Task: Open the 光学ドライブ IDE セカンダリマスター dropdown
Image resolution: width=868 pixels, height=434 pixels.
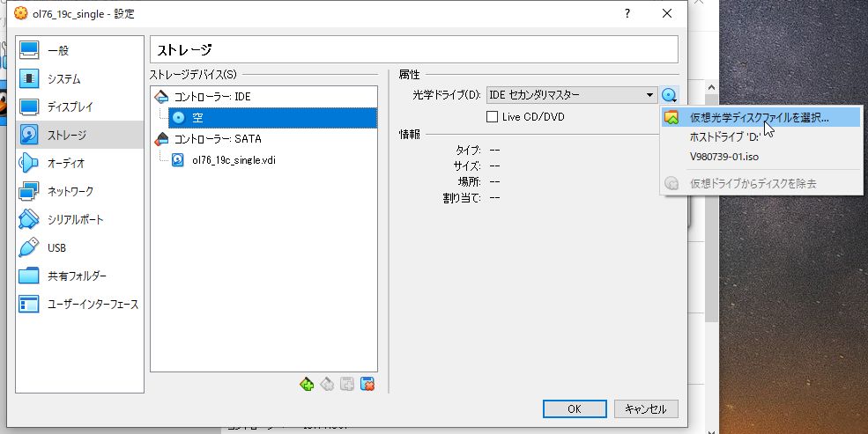Action: (x=572, y=95)
